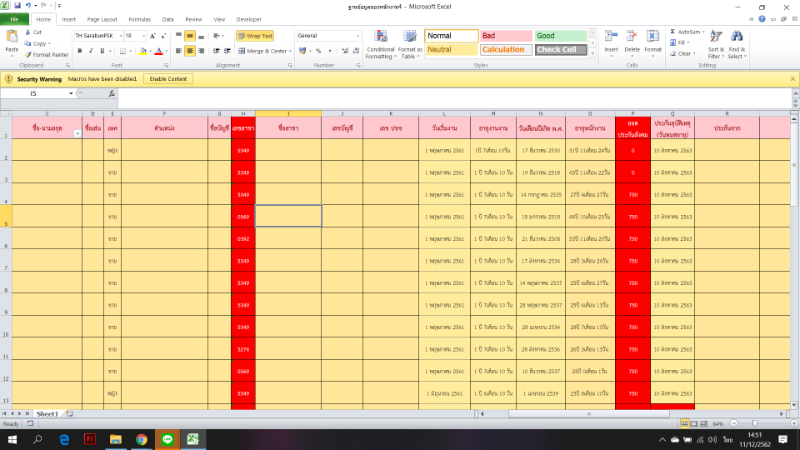
Task: Switch to the Formulas ribbon tab
Action: (x=139, y=19)
